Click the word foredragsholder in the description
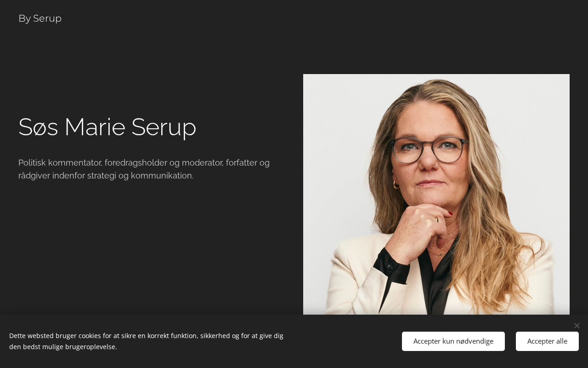The image size is (588, 368). coord(136,163)
